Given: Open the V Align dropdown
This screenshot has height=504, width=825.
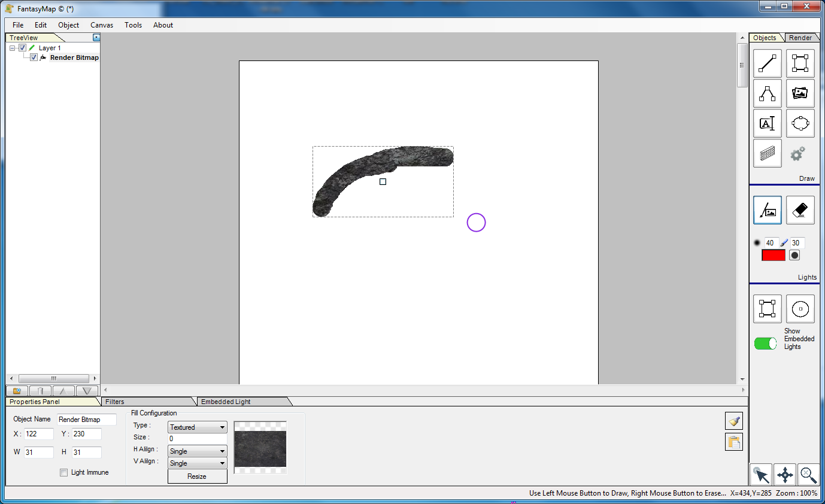Looking at the screenshot, I should coord(198,463).
